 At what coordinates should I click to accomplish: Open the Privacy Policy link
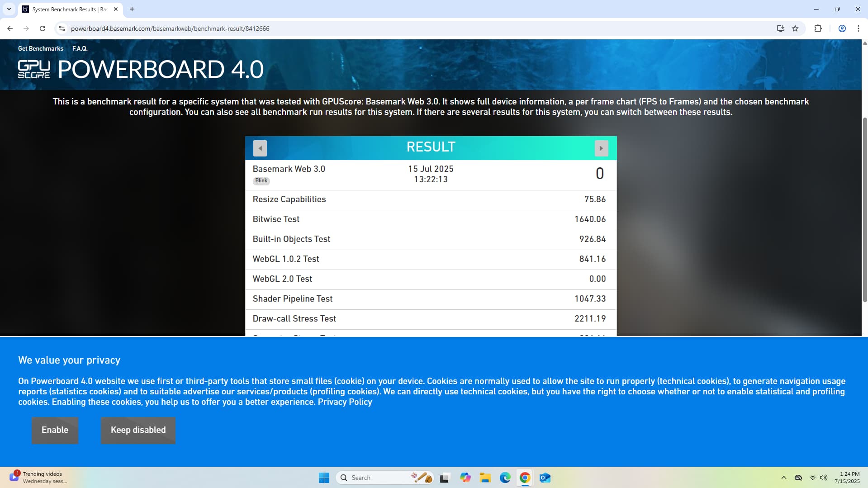point(345,402)
